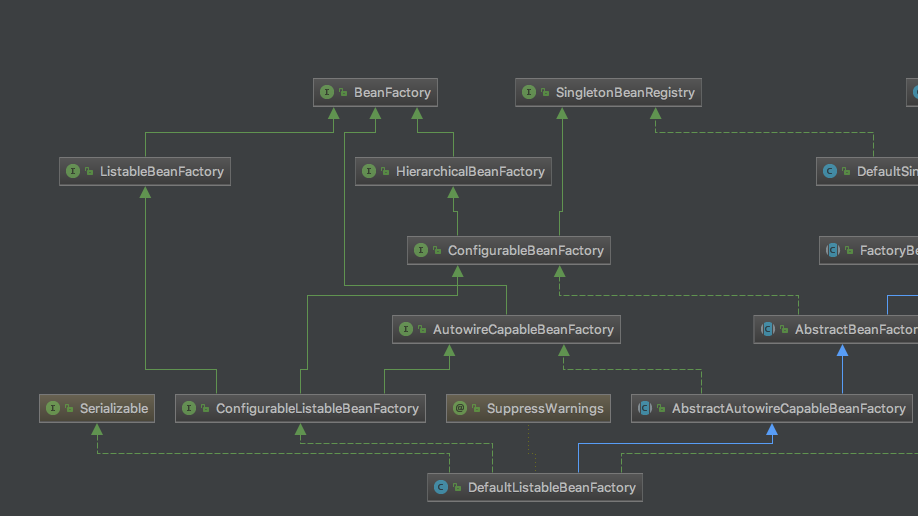Click the AbstractAutowireCapableBeanFactory class name

point(788,408)
